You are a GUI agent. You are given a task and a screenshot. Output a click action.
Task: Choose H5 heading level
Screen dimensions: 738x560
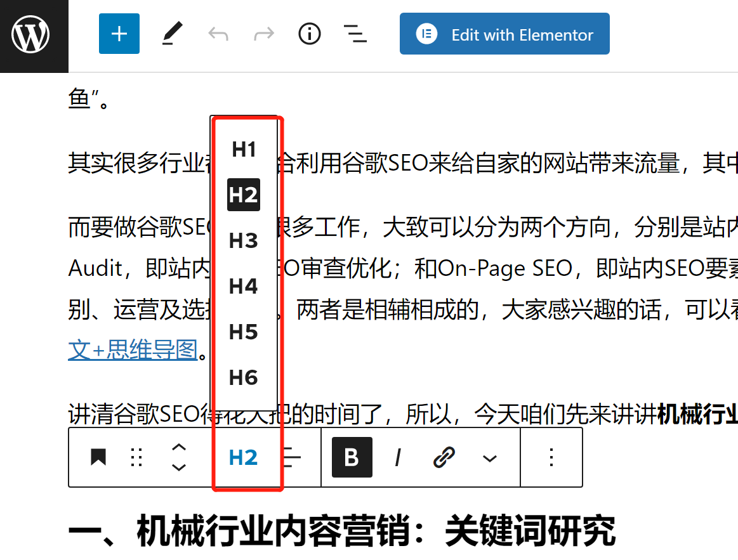point(244,332)
